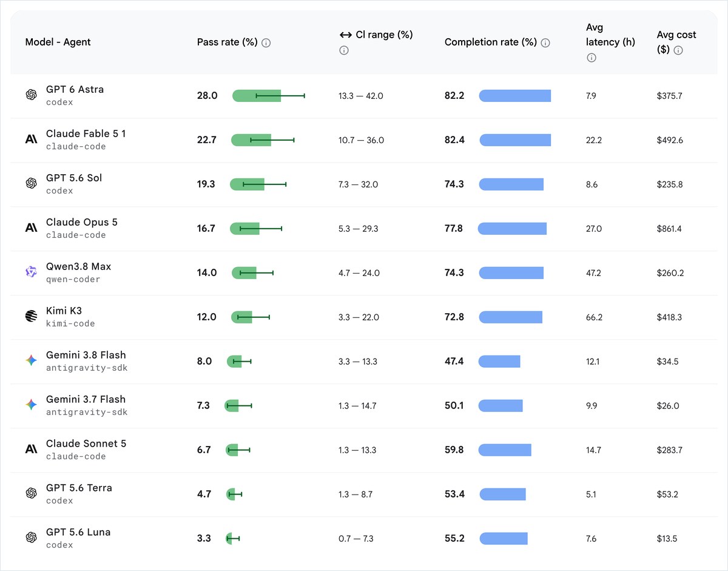Click the 82.4 completion rate value
Image resolution: width=728 pixels, height=571 pixels.
pyautogui.click(x=454, y=140)
